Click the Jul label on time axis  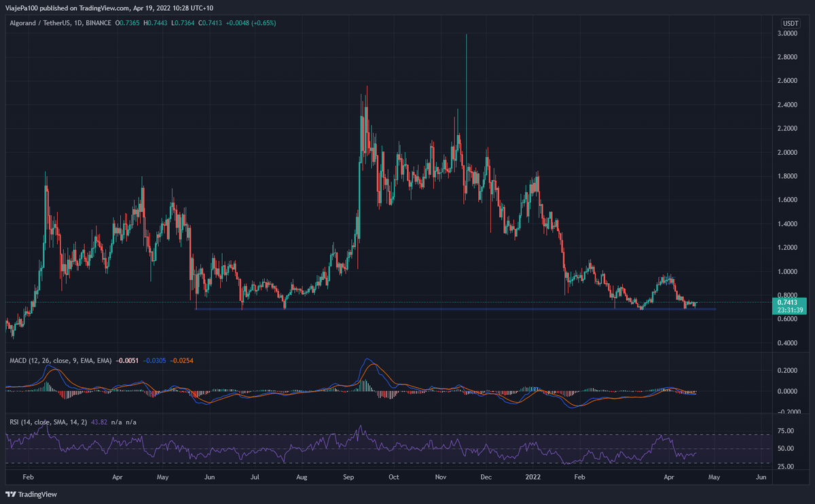(254, 478)
